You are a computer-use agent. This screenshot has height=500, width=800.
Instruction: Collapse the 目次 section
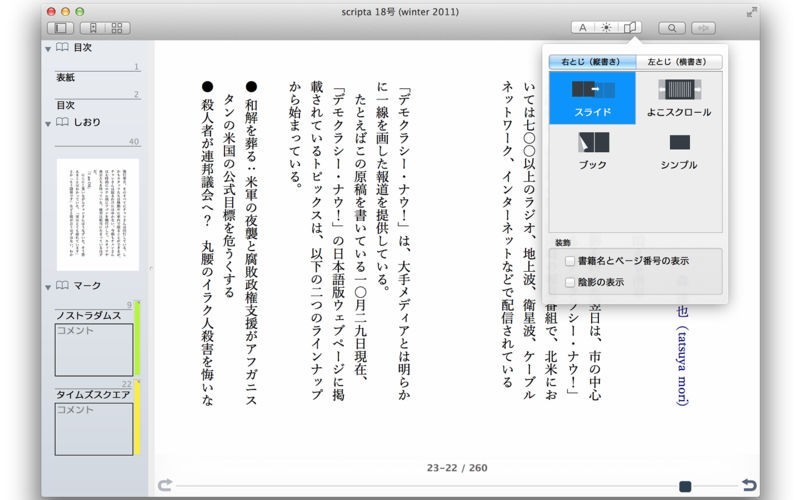[x=48, y=47]
